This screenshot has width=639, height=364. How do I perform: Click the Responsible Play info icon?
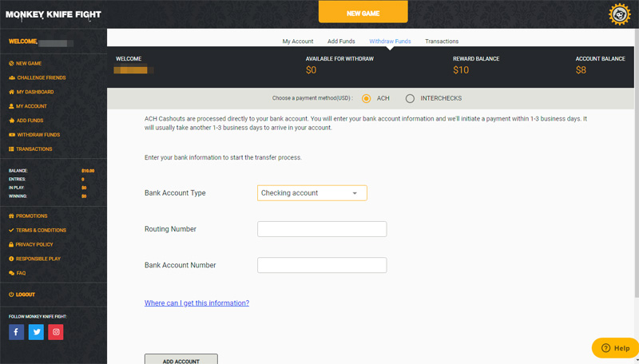coord(11,259)
